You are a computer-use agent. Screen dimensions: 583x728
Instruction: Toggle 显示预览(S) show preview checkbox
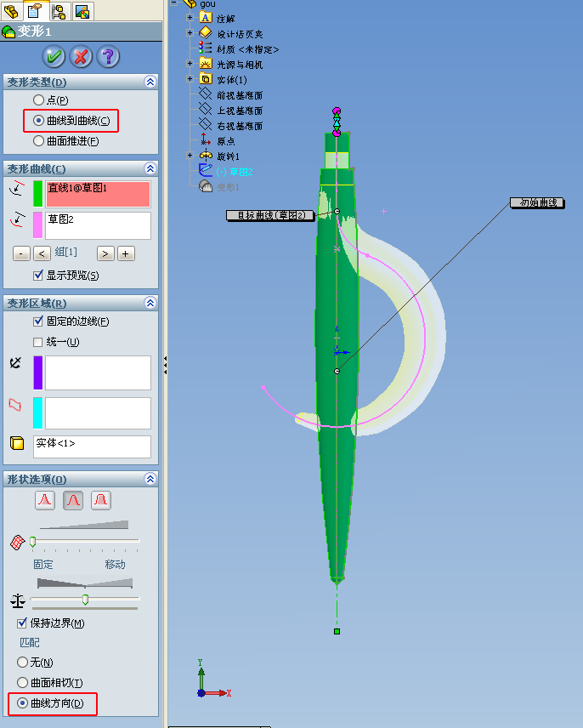[x=38, y=276]
